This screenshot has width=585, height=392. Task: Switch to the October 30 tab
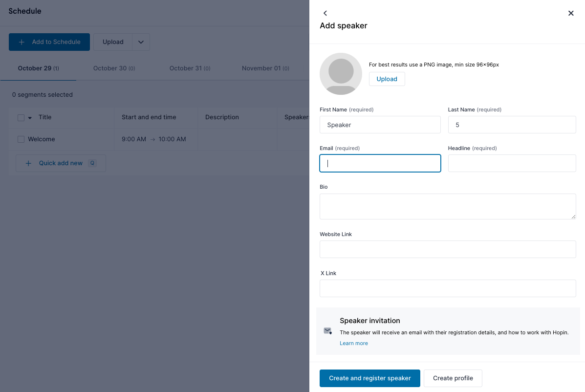[114, 68]
